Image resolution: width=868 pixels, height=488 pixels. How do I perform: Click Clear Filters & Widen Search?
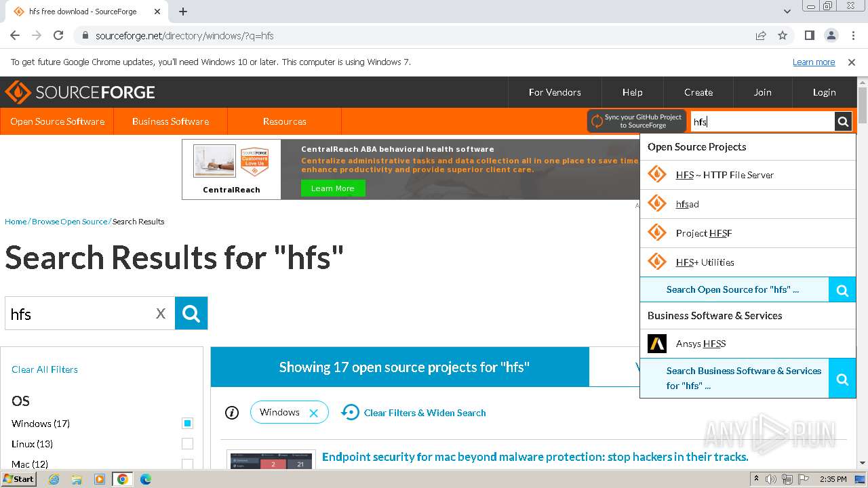(x=413, y=412)
